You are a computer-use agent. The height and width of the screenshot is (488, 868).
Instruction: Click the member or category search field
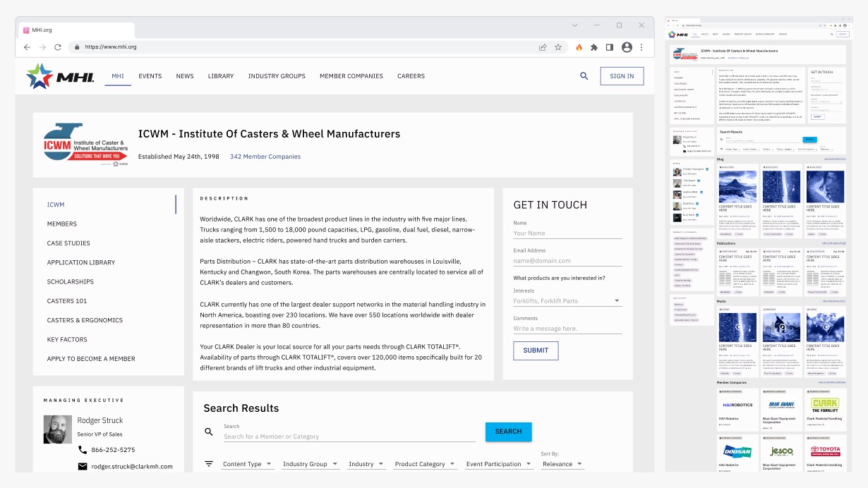pyautogui.click(x=349, y=437)
